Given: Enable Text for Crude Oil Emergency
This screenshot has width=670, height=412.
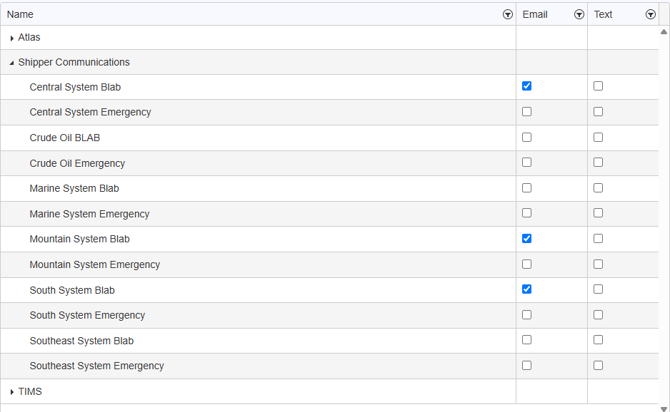Looking at the screenshot, I should tap(598, 162).
